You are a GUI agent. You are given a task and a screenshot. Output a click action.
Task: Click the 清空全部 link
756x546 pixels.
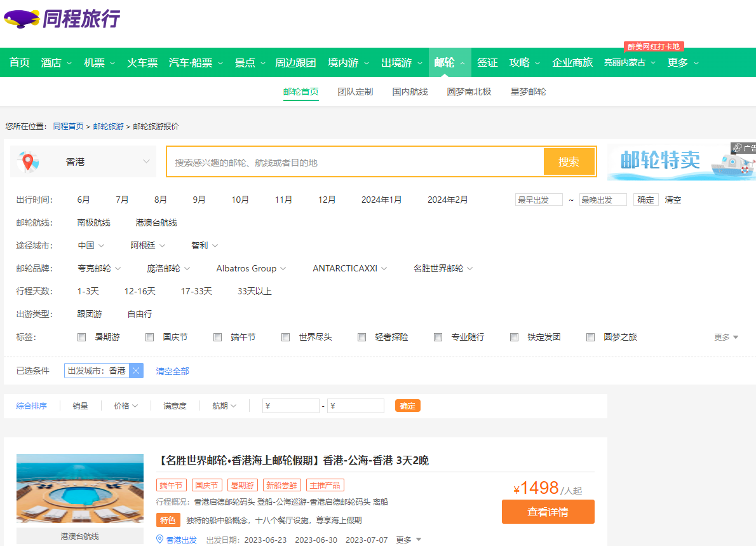tap(172, 371)
